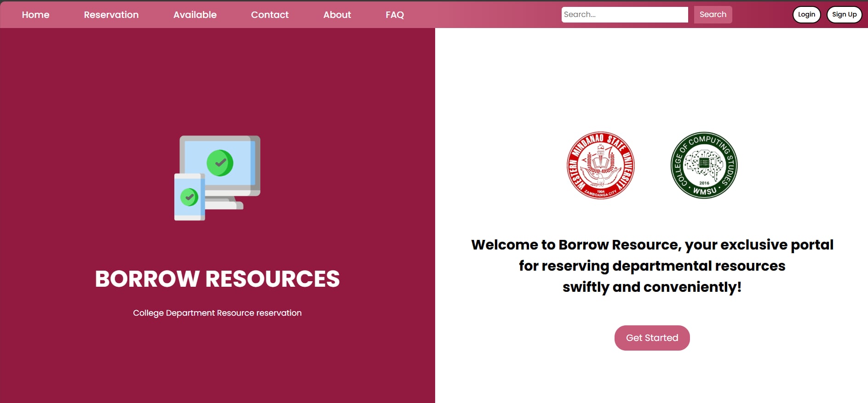Click the Sign Up button

844,15
